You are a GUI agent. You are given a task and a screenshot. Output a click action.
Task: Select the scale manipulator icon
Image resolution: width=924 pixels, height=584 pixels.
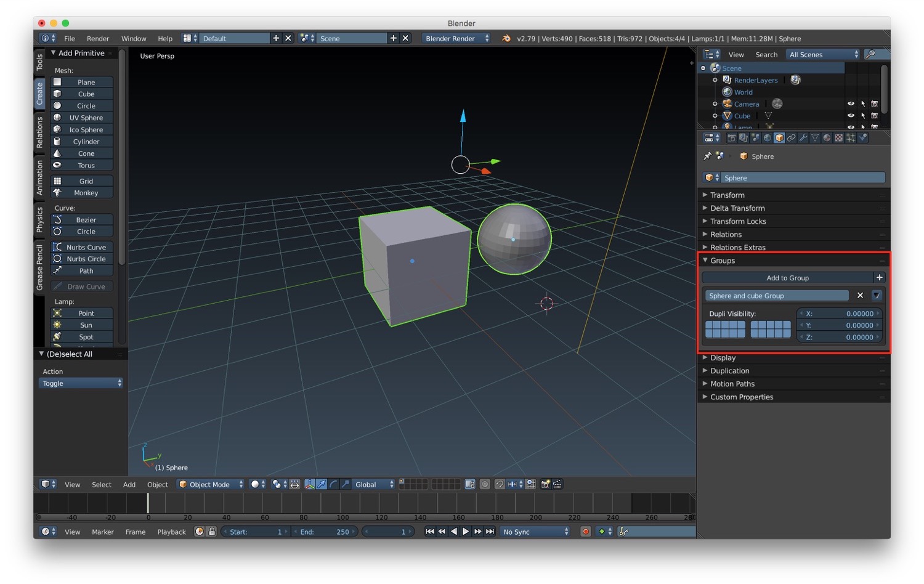tap(345, 484)
